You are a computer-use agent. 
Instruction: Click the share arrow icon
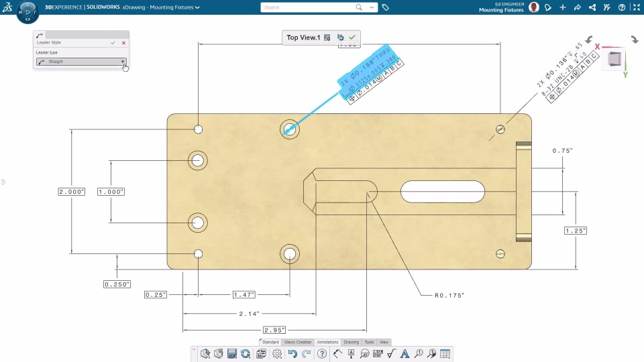click(578, 7)
